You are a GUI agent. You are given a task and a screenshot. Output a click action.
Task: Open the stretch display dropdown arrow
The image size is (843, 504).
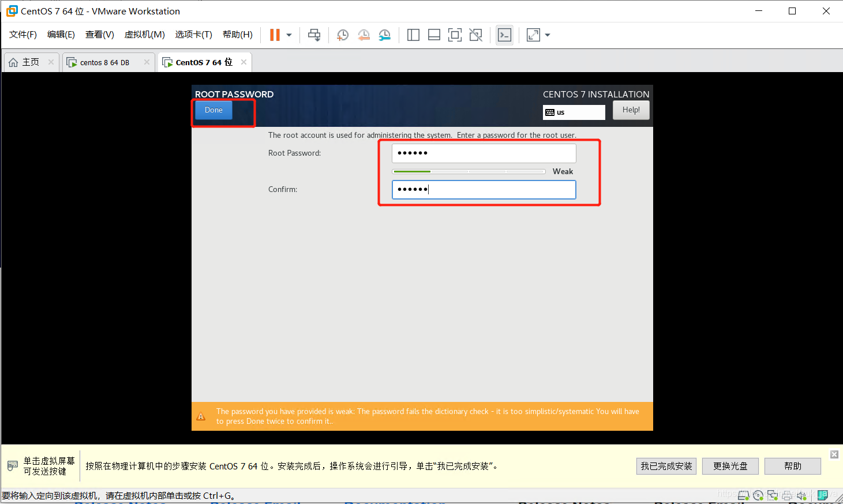tap(548, 35)
